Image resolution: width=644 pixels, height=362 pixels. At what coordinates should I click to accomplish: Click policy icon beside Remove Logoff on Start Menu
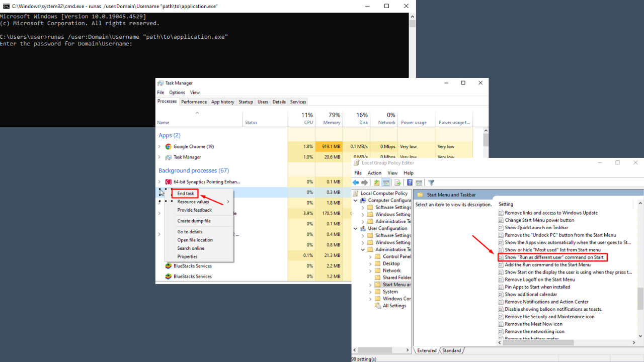click(501, 280)
